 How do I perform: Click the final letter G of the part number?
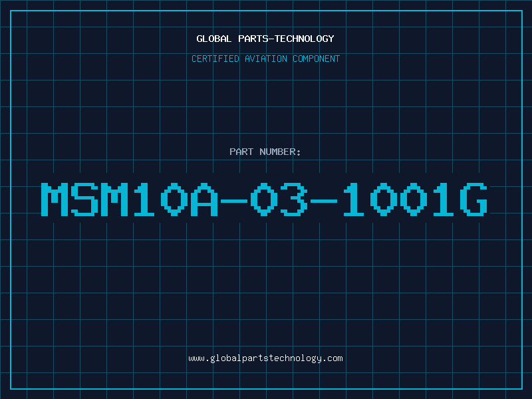[x=473, y=199]
